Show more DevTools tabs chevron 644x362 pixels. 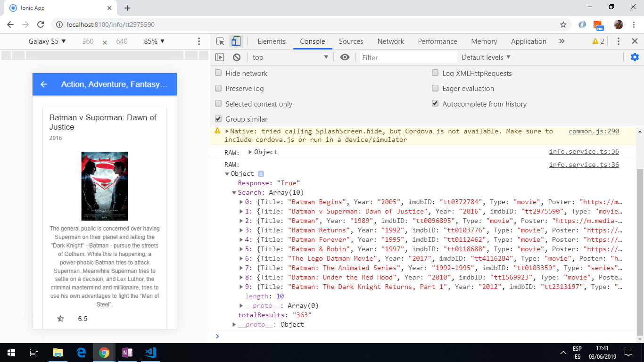[561, 41]
